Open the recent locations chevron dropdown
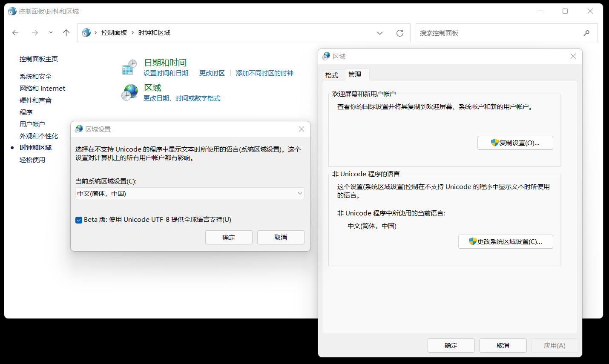The width and height of the screenshot is (609, 364). tap(50, 32)
